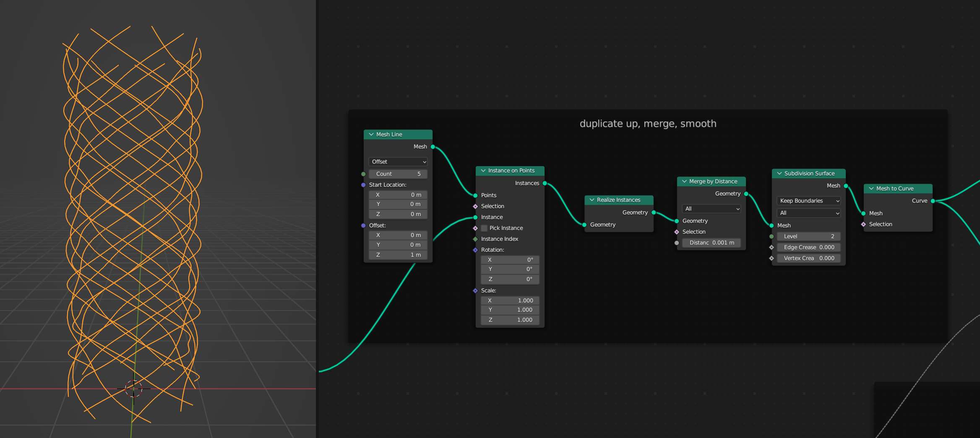Image resolution: width=980 pixels, height=438 pixels.
Task: Click the Rotation X field
Action: [x=510, y=260]
